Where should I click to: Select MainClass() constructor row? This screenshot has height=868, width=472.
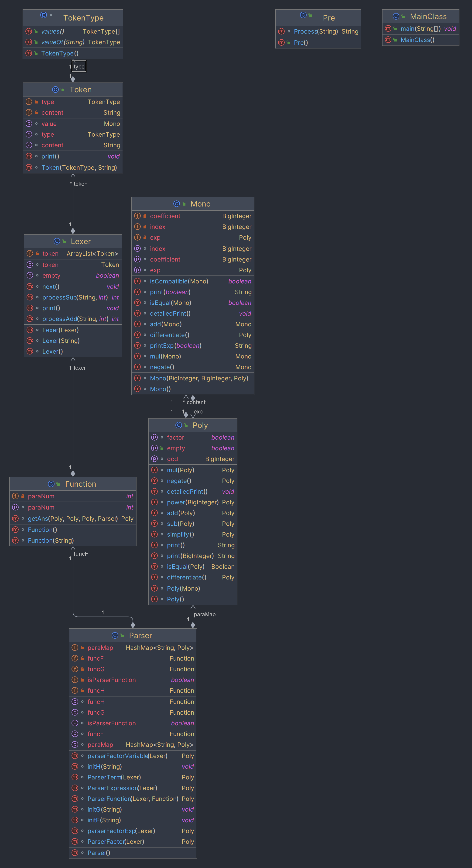tap(421, 40)
